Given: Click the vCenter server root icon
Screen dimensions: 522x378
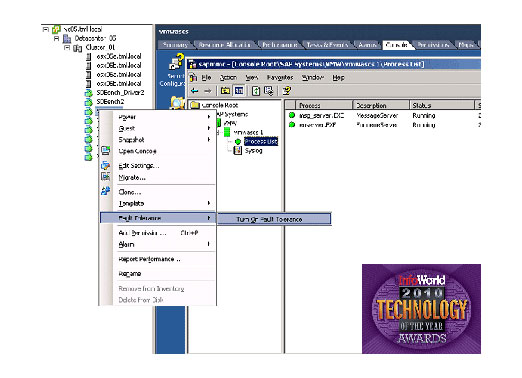Looking at the screenshot, I should 56,29.
